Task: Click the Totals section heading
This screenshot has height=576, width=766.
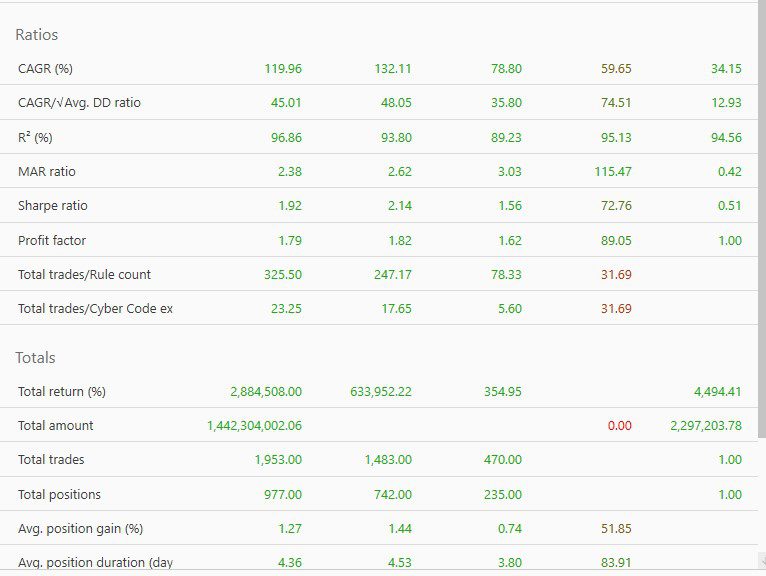Action: (x=35, y=358)
